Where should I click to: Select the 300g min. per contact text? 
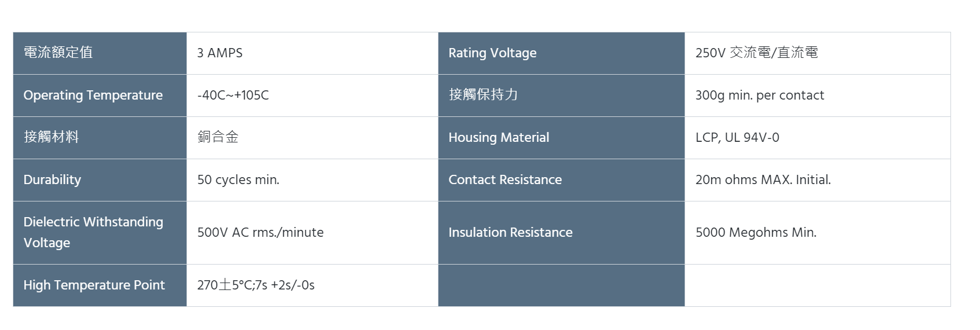[759, 95]
